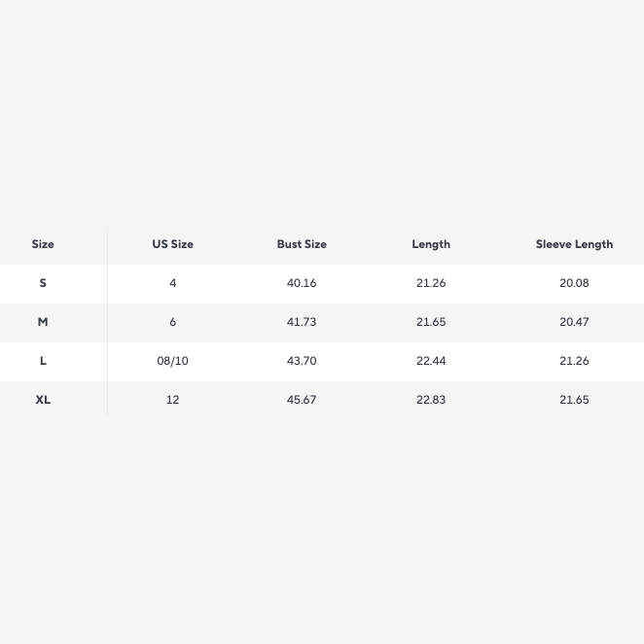
Task: Select the "US Size" column header
Action: (x=172, y=244)
